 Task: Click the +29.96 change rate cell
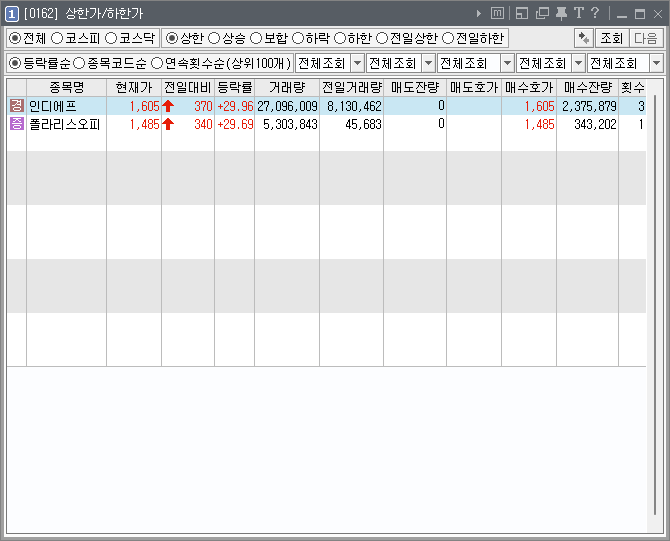pyautogui.click(x=235, y=106)
